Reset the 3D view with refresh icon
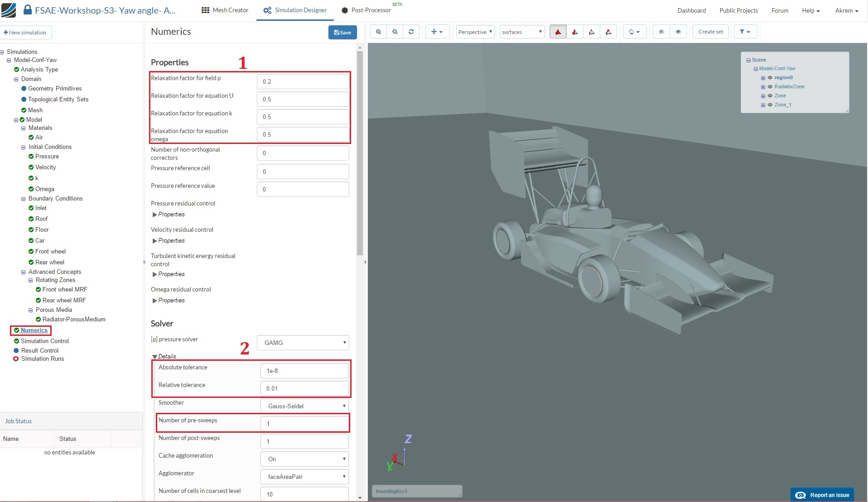Image resolution: width=868 pixels, height=502 pixels. [411, 32]
